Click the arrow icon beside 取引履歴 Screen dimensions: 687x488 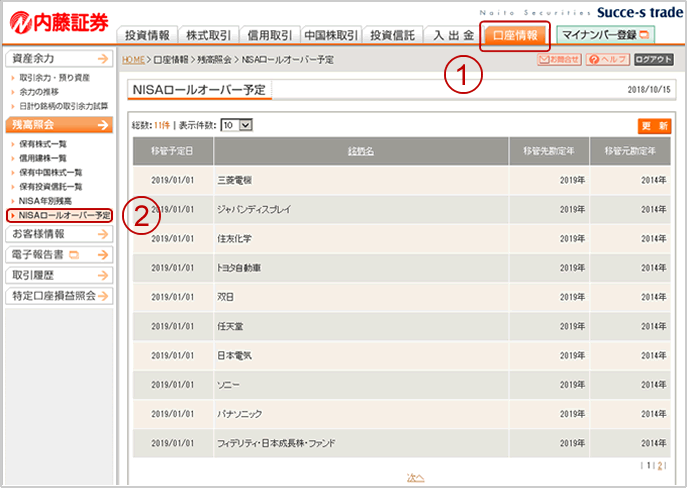point(97,275)
